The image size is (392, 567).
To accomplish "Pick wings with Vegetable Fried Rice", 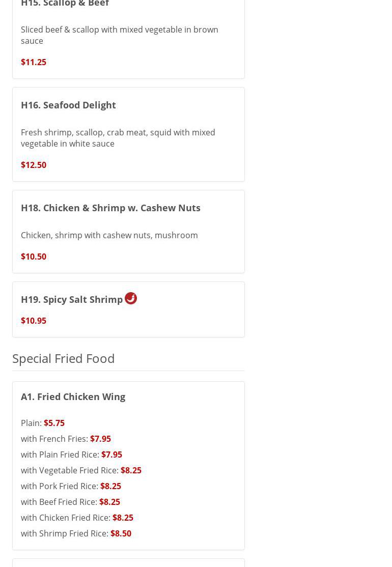I will tap(81, 470).
